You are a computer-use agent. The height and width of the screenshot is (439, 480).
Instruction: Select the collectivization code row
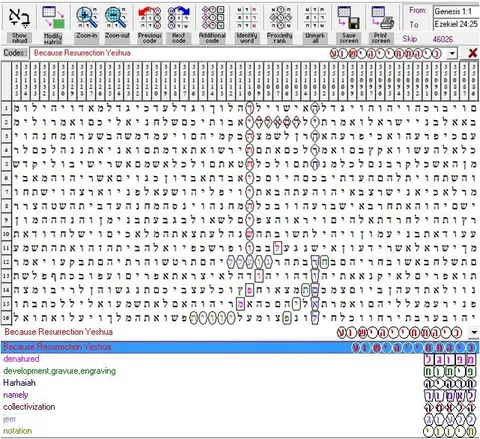coord(240,407)
